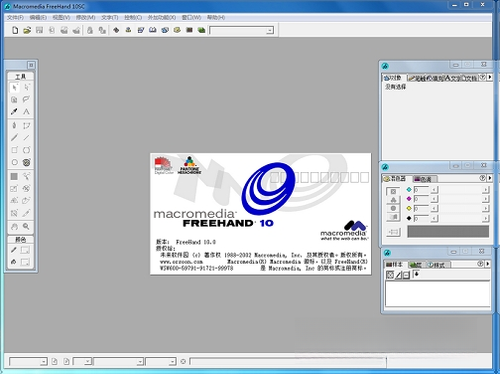
Task: Select the Pencil freehand tool
Action: click(x=14, y=138)
